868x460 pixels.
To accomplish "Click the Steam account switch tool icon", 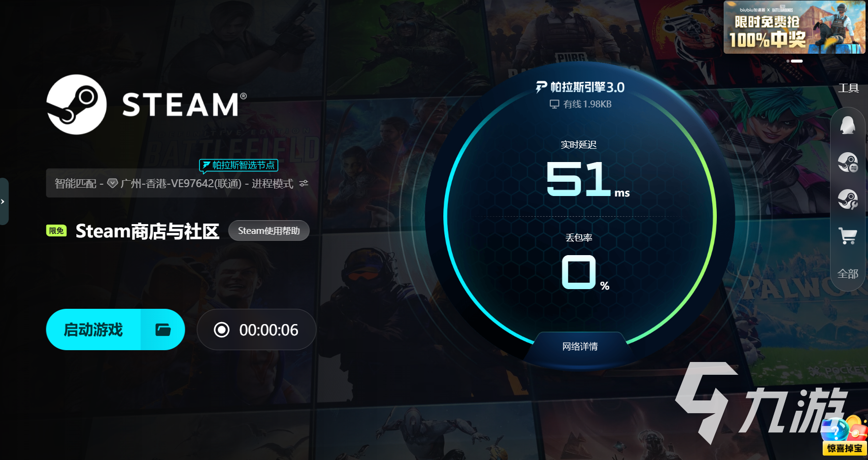I will pyautogui.click(x=848, y=162).
